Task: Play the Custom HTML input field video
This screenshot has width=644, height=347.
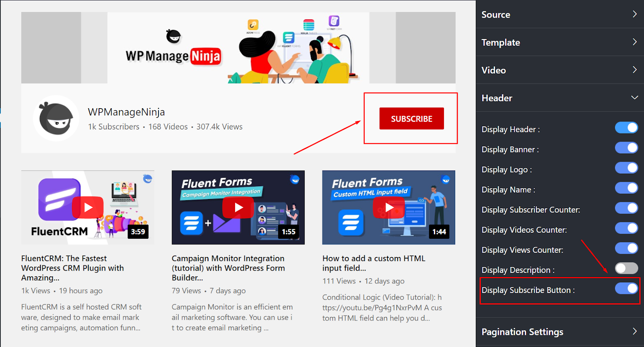Action: point(389,207)
